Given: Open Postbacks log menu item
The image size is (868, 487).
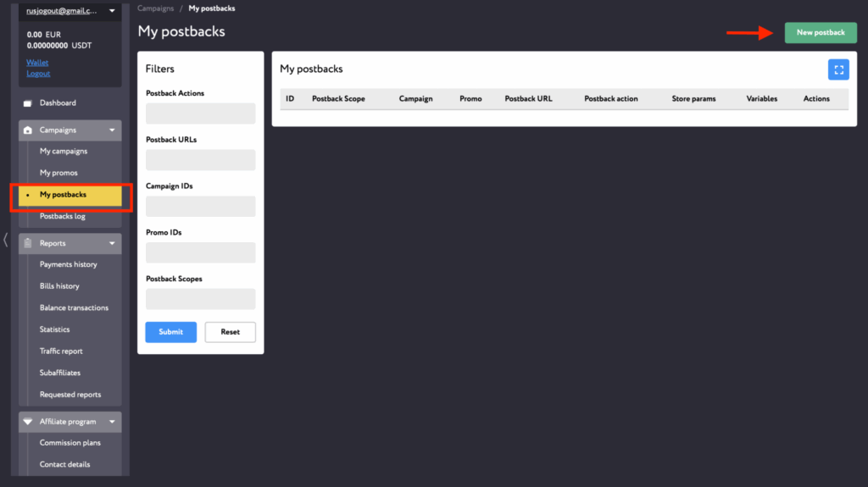Looking at the screenshot, I should click(63, 217).
